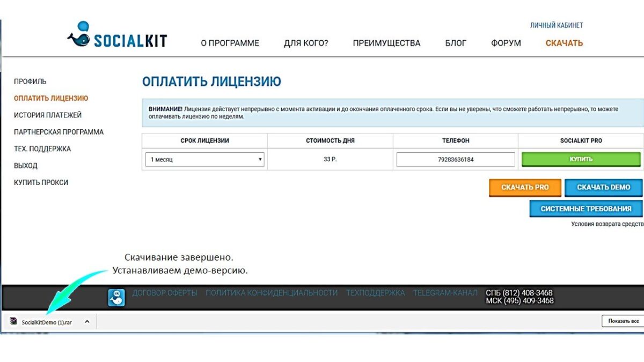The width and height of the screenshot is (644, 362).
Task: Click the SocialKitDemo (1).rar file icon
Action: coord(13,322)
